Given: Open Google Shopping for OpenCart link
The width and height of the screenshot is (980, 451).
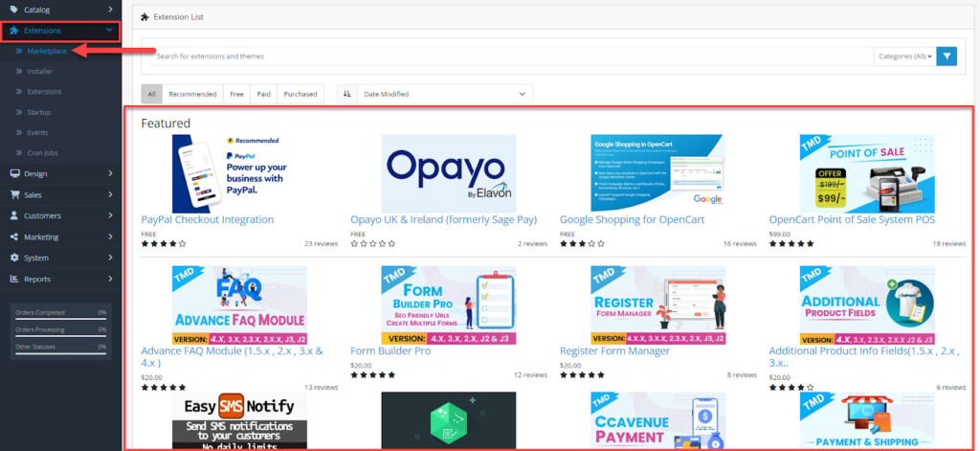Looking at the screenshot, I should (632, 219).
